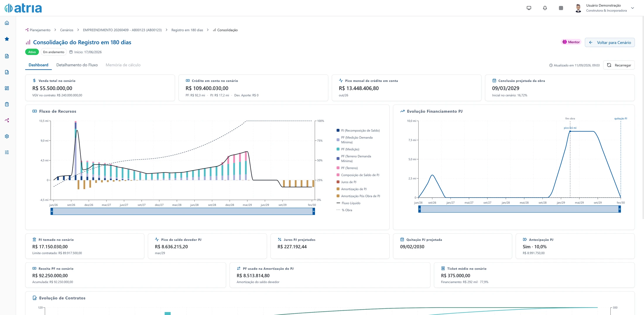The image size is (644, 315).
Task: Click the Em andamento status badge
Action: [x=54, y=52]
